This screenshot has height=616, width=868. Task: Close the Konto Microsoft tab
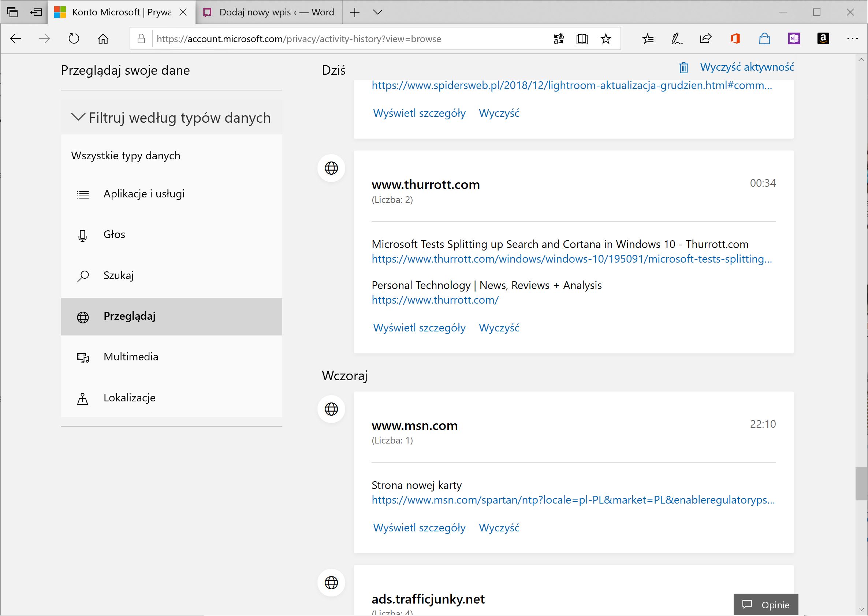click(x=183, y=12)
